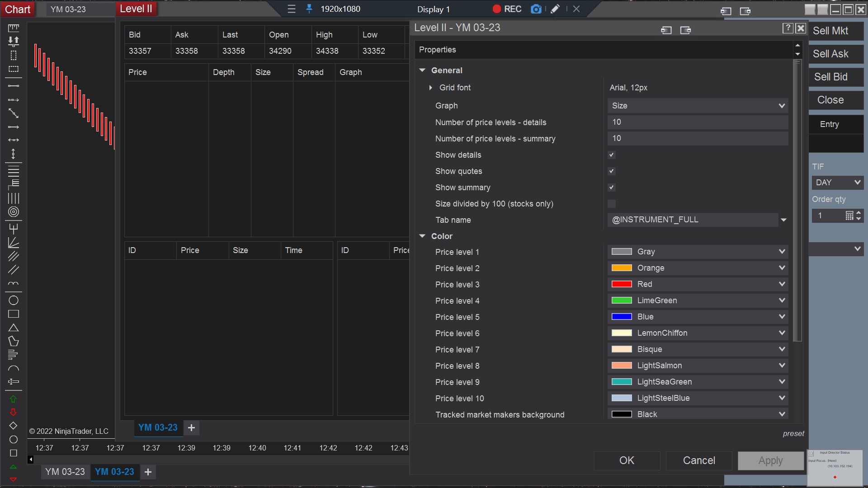Open the Graph Size dropdown

[698, 106]
